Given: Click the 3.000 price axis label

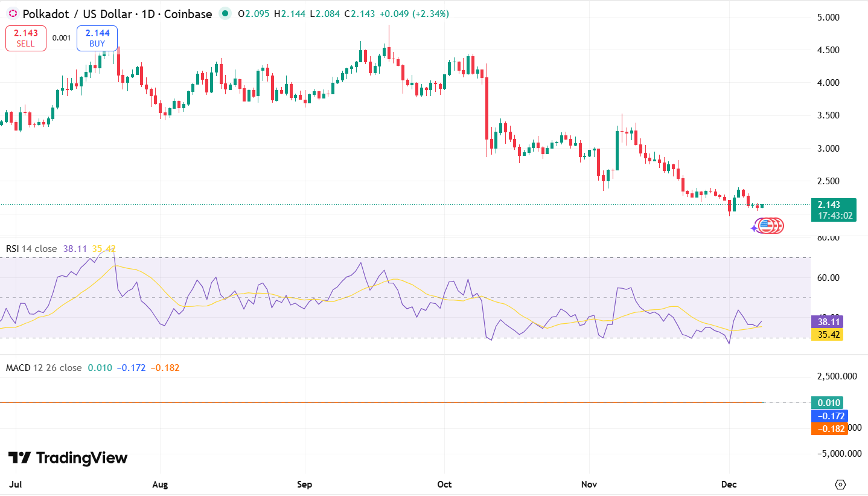Looking at the screenshot, I should [829, 149].
